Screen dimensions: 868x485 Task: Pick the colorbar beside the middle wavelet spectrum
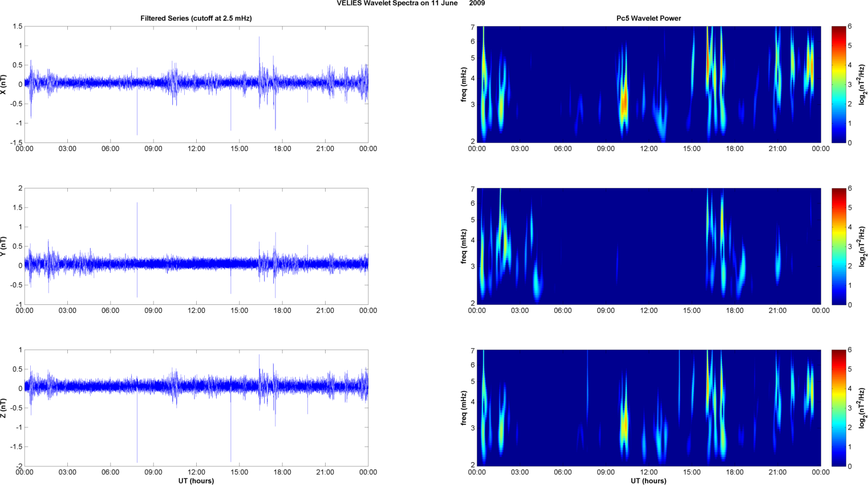pos(838,246)
